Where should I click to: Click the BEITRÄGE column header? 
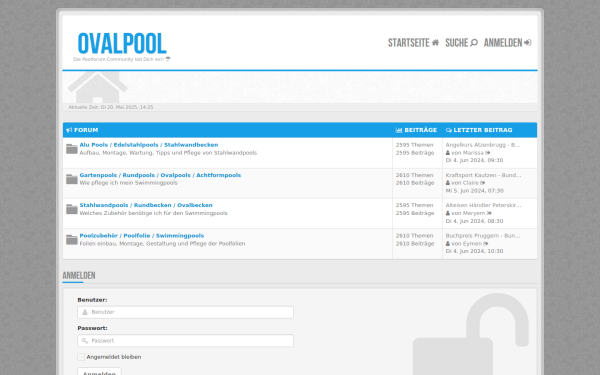[x=416, y=130]
